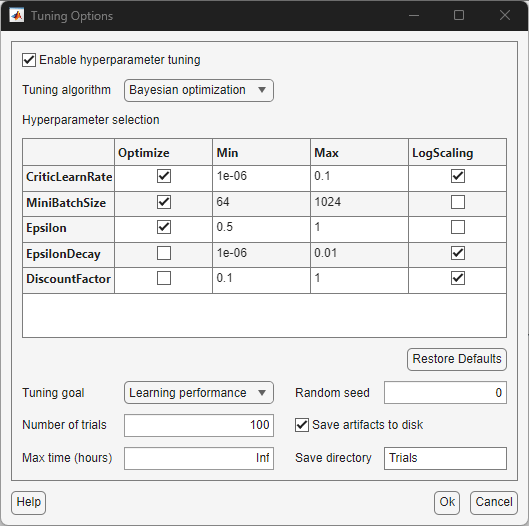Disable LogScaling for EpsilonDecay
This screenshot has height=526, width=529.
458,253
